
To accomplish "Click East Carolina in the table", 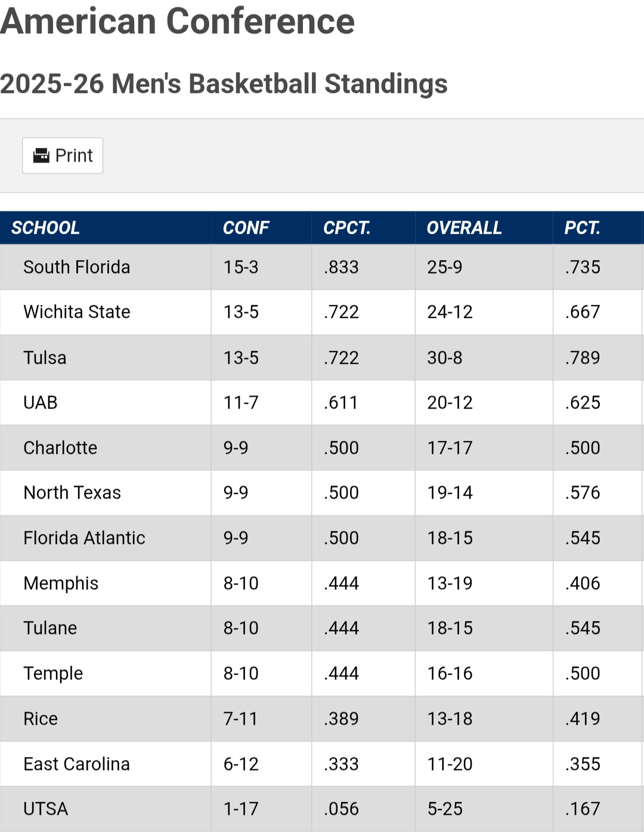I will click(76, 764).
